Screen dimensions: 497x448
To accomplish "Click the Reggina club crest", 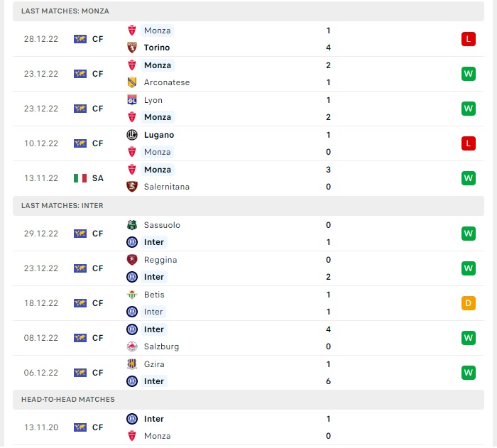I will [x=132, y=260].
